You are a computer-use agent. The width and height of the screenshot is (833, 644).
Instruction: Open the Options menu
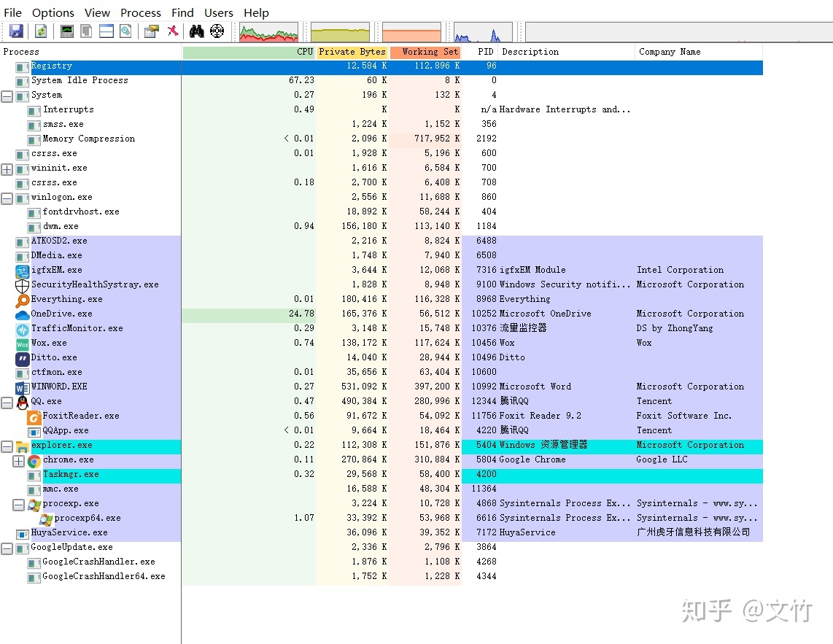(x=53, y=12)
